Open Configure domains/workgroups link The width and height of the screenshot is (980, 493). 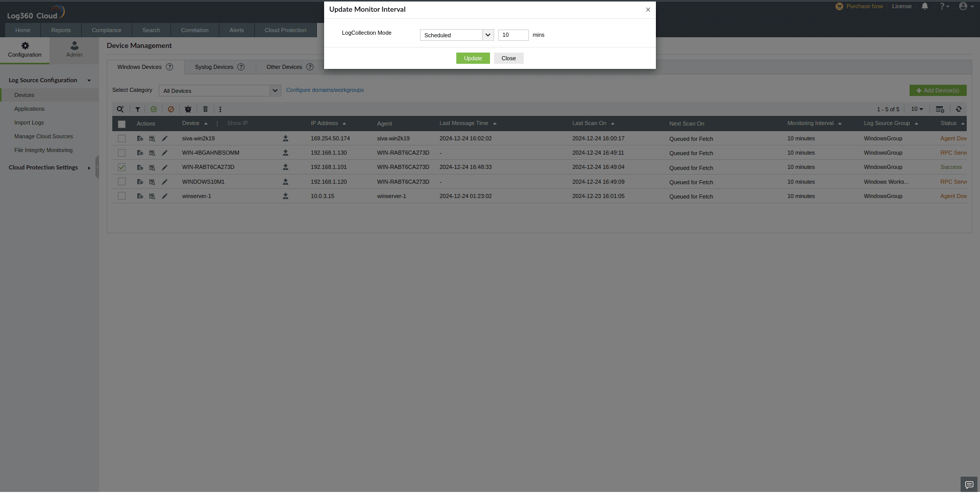point(325,90)
